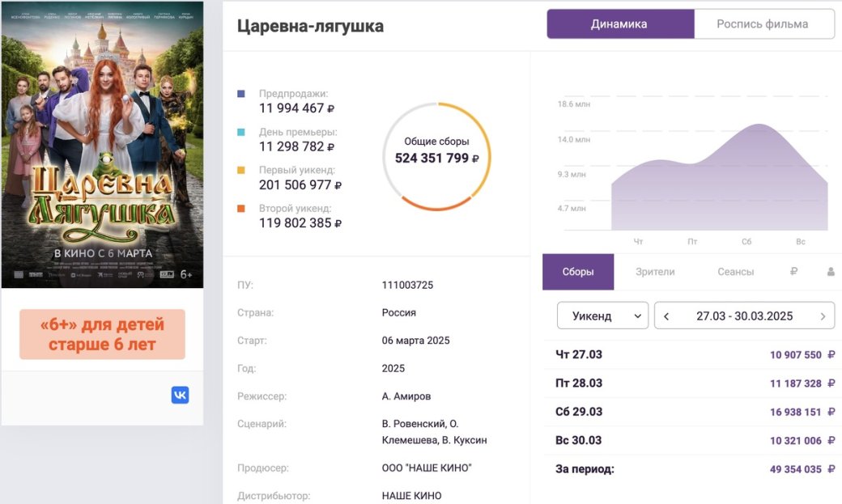
Task: Select the Сеансы tab
Action: click(735, 272)
